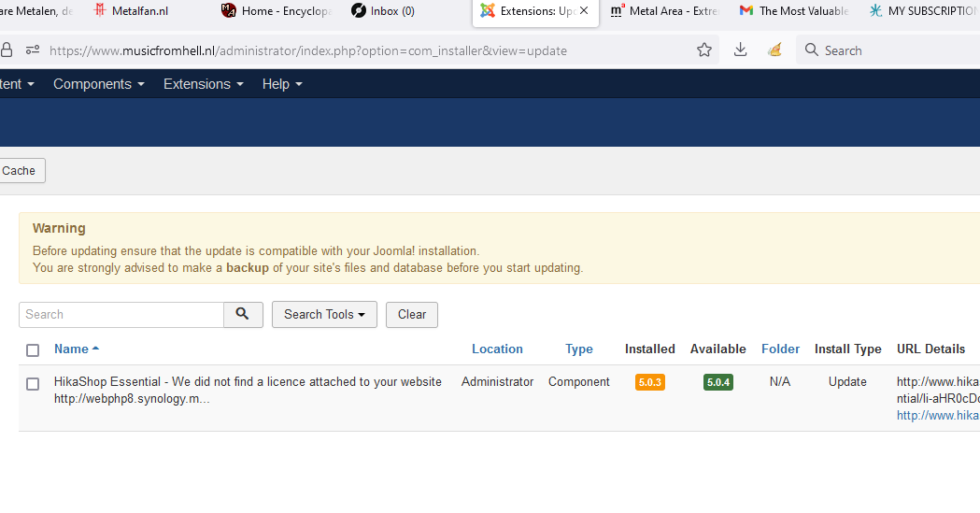Switch to the MY SUBSCRIPTIONS tab
The width and height of the screenshot is (980, 513).
[x=924, y=10]
